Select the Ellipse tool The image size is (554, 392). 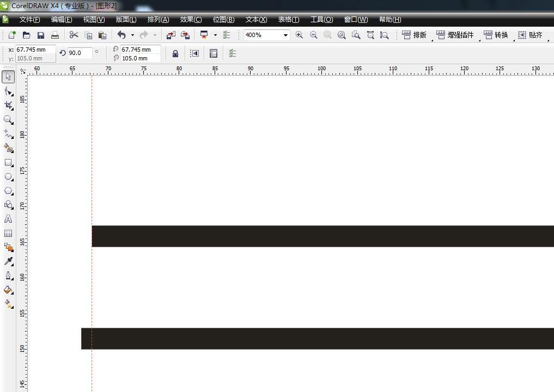pos(8,177)
